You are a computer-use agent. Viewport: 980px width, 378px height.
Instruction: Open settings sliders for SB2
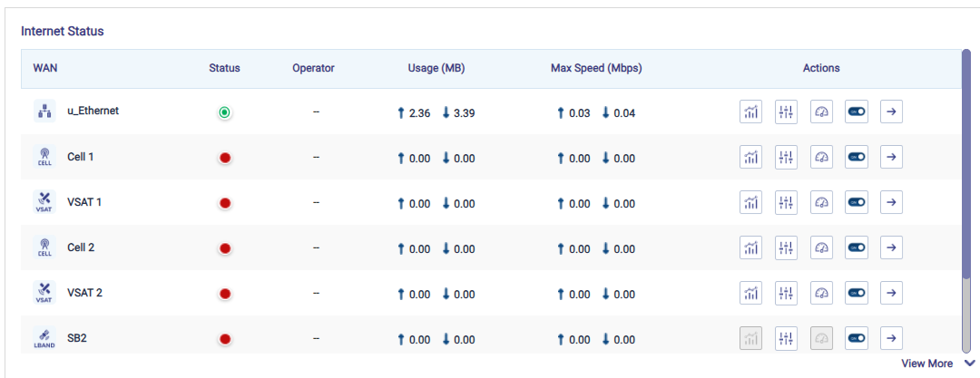786,339
